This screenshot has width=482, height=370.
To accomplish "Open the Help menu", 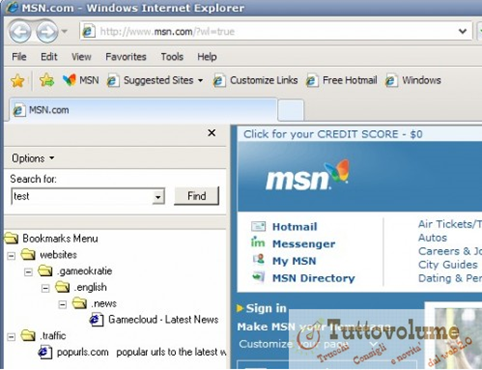I will (207, 57).
